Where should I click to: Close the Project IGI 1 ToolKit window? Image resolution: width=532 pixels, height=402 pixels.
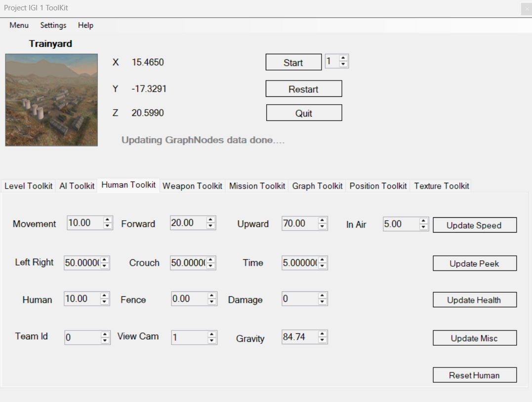[x=527, y=9]
